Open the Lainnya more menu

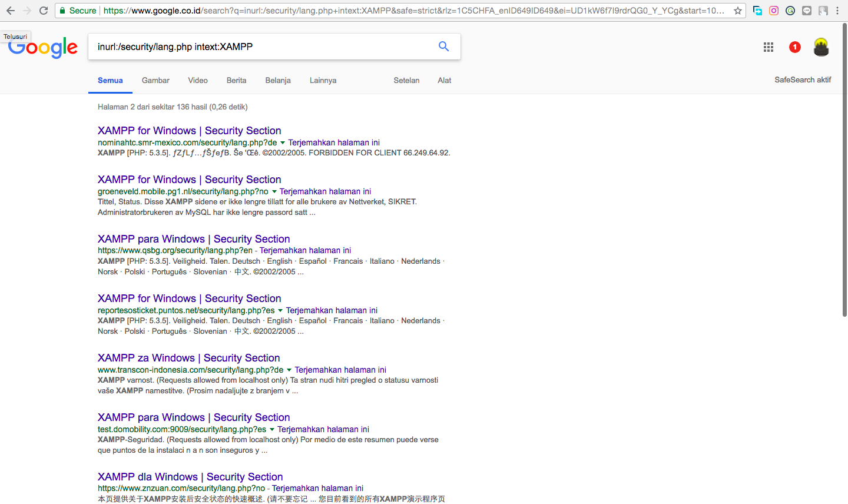pyautogui.click(x=323, y=81)
